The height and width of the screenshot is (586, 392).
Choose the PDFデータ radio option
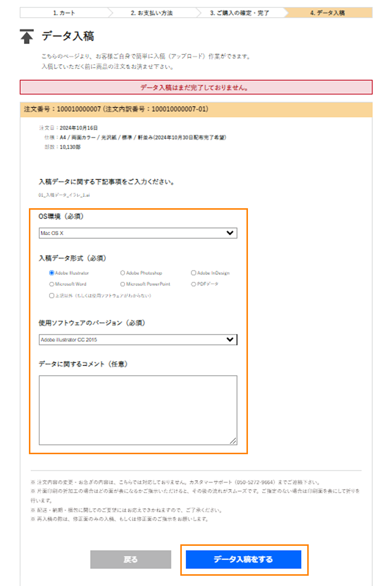[x=194, y=284]
